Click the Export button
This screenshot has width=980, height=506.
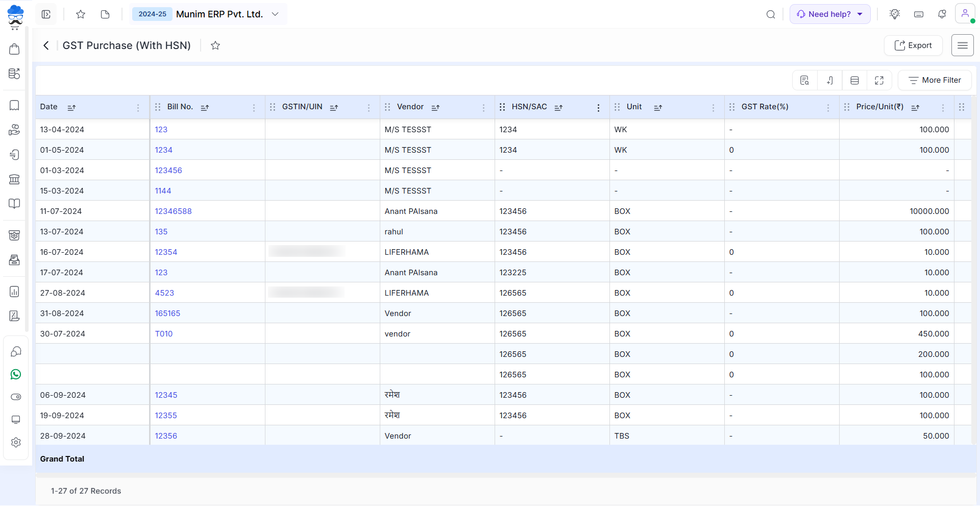point(913,45)
